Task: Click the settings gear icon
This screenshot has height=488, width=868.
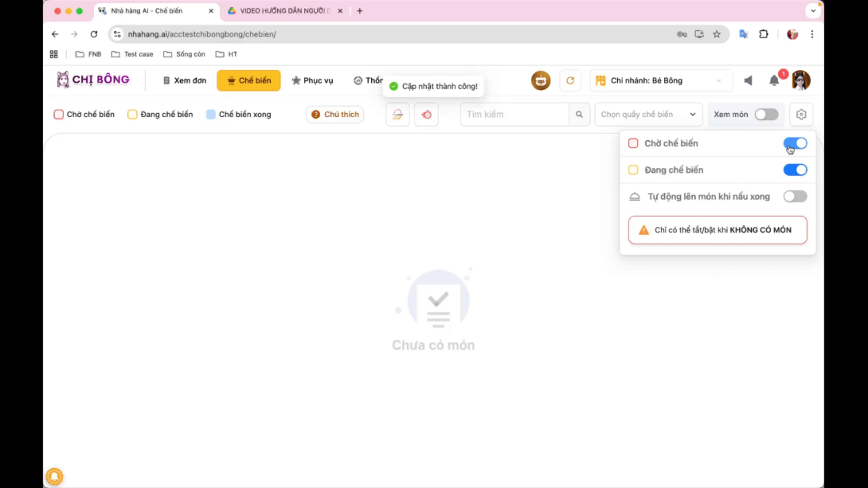Action: tap(801, 115)
